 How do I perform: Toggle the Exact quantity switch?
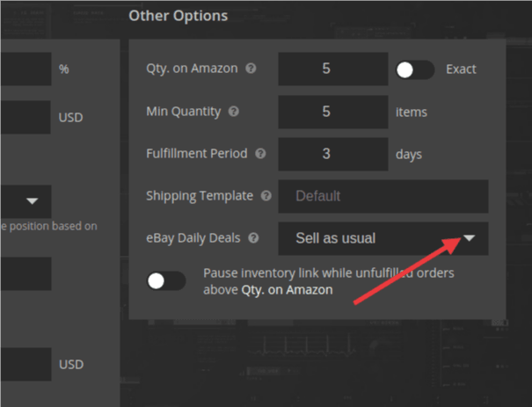pos(415,70)
